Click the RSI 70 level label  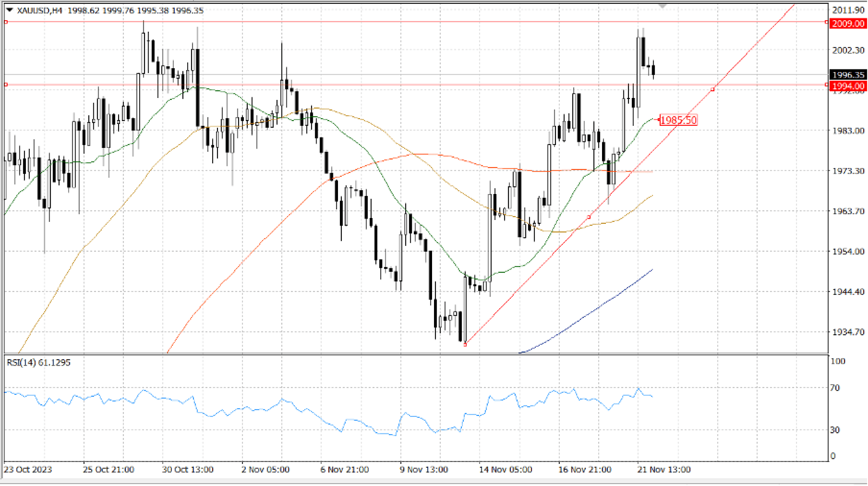pyautogui.click(x=835, y=388)
